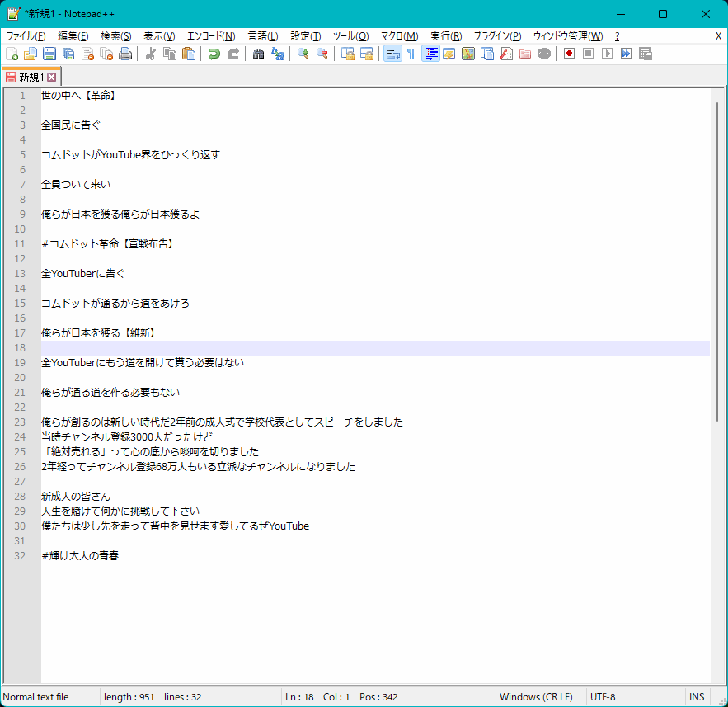Click the vertical scrollbar thumb

coord(717,262)
